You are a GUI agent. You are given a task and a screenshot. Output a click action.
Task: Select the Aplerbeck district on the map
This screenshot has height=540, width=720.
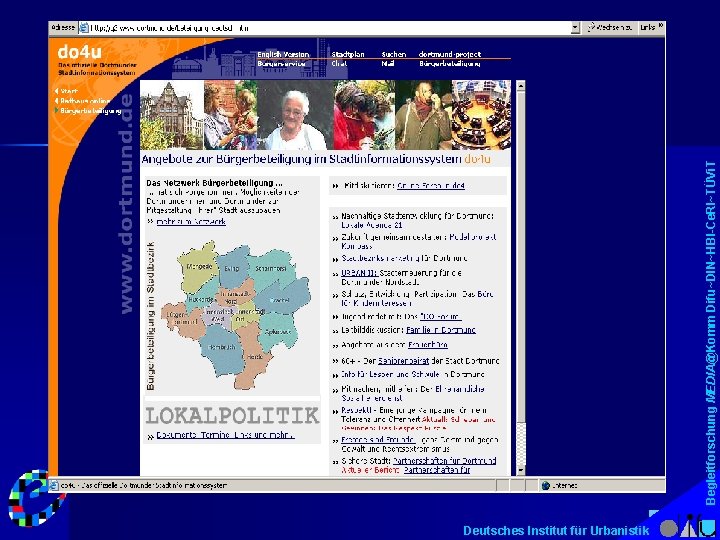click(277, 331)
